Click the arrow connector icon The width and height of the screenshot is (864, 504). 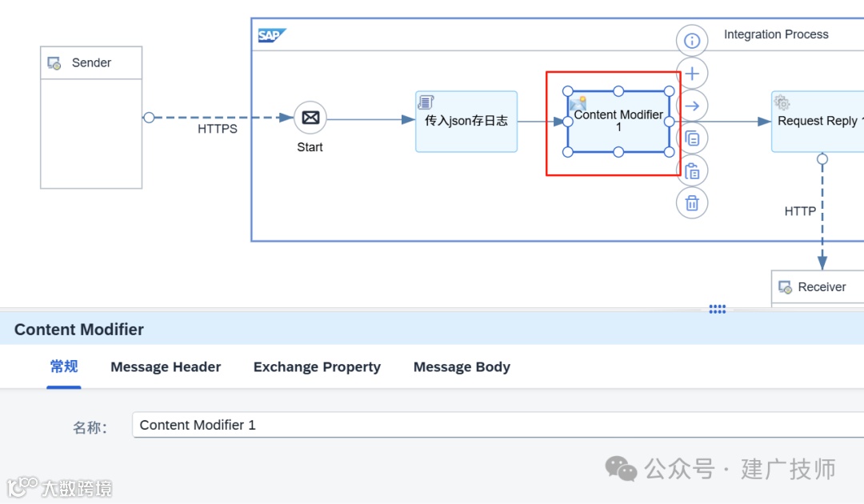click(x=692, y=106)
